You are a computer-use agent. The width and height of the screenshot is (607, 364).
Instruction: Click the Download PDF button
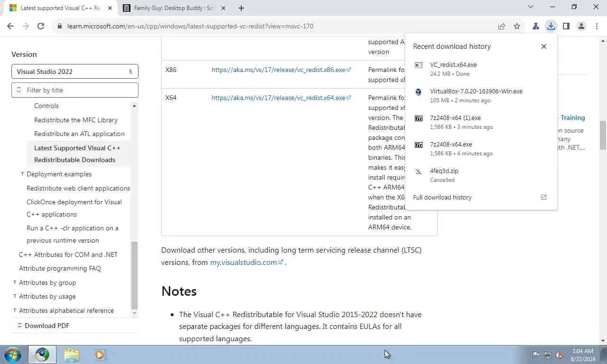(44, 326)
